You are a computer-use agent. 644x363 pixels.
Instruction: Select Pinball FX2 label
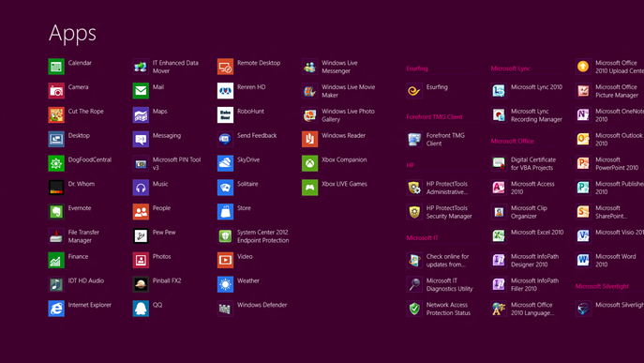pyautogui.click(x=167, y=280)
